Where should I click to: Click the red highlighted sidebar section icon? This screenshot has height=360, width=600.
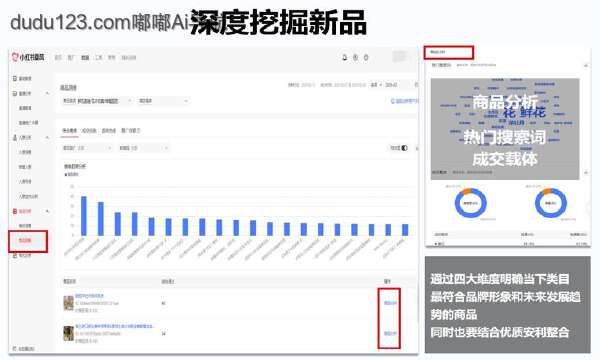pos(15,211)
